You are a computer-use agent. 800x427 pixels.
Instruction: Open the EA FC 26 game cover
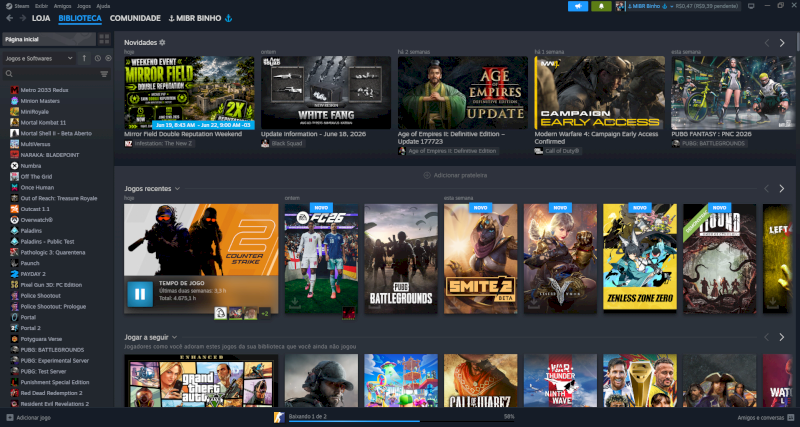click(321, 259)
